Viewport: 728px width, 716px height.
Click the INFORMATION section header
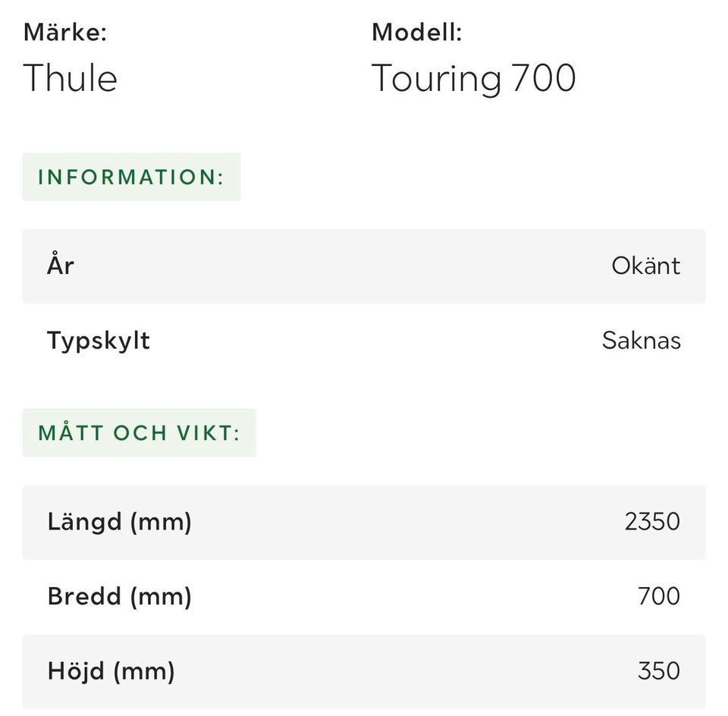[131, 177]
